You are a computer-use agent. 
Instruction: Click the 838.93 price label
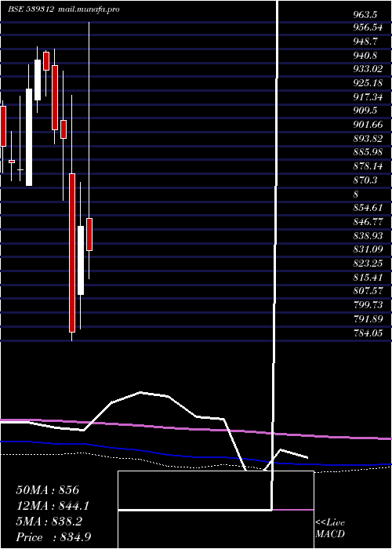[368, 235]
